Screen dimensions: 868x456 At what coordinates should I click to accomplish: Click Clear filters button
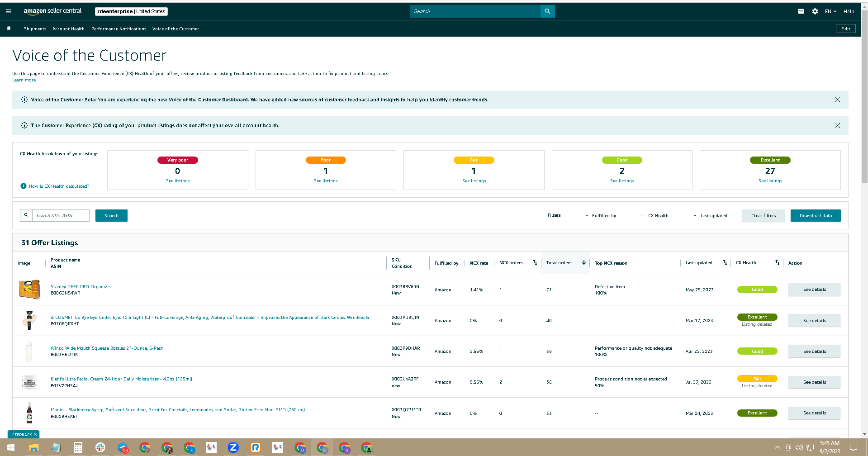764,216
